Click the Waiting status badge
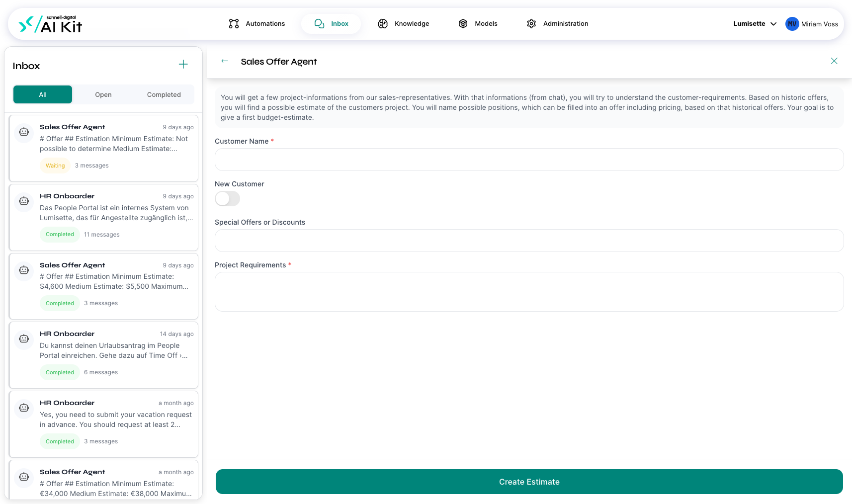852x504 pixels. [55, 166]
